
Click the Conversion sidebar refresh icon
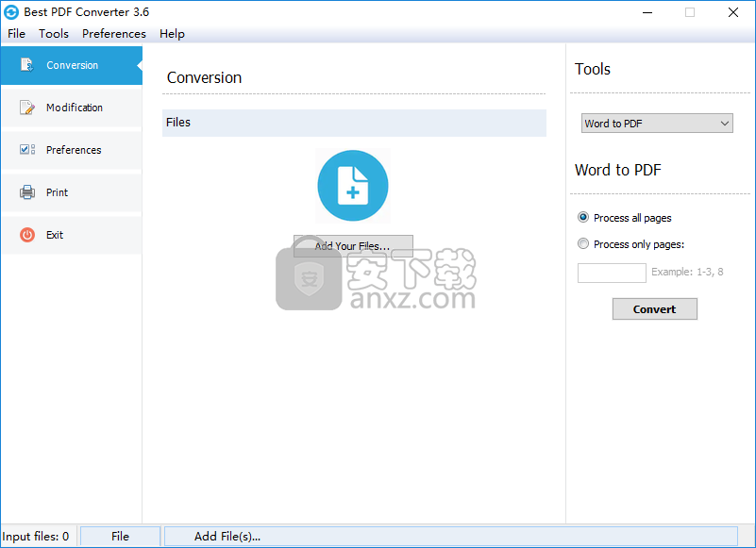tap(27, 65)
